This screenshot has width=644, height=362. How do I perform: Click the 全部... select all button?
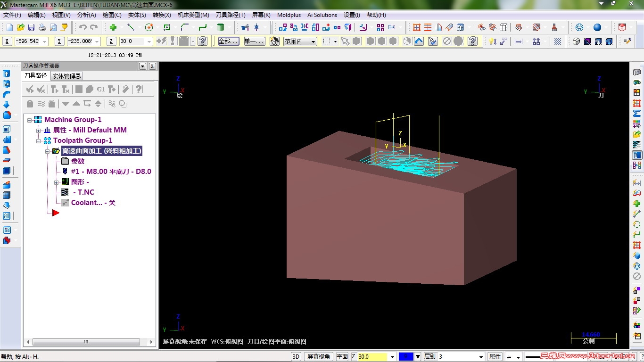(x=229, y=41)
